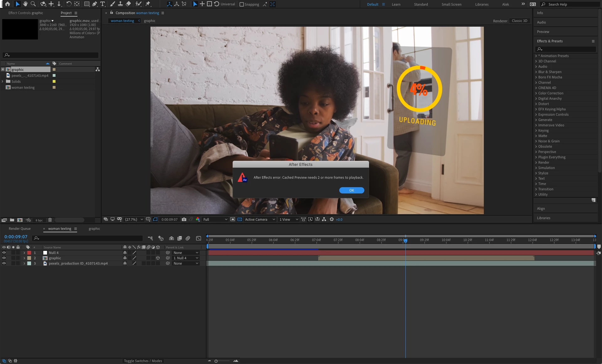Select the Eraser tool

pos(128,4)
